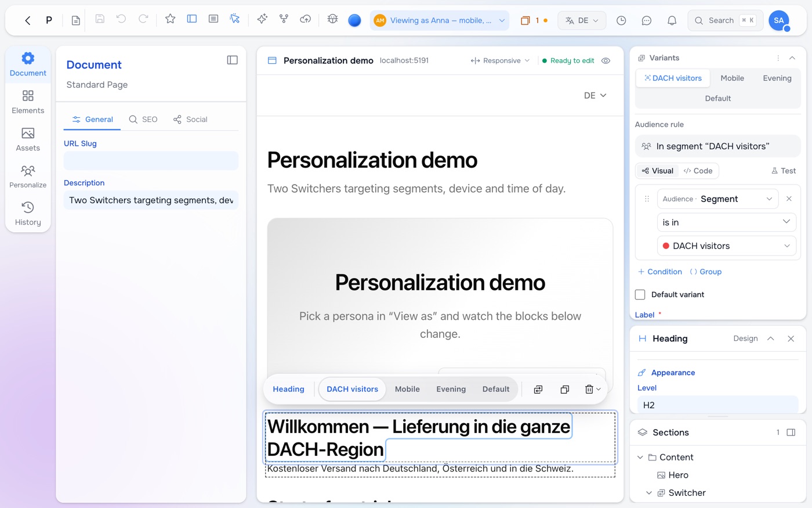Click the Test audience rule button
The height and width of the screenshot is (508, 812).
tap(784, 171)
